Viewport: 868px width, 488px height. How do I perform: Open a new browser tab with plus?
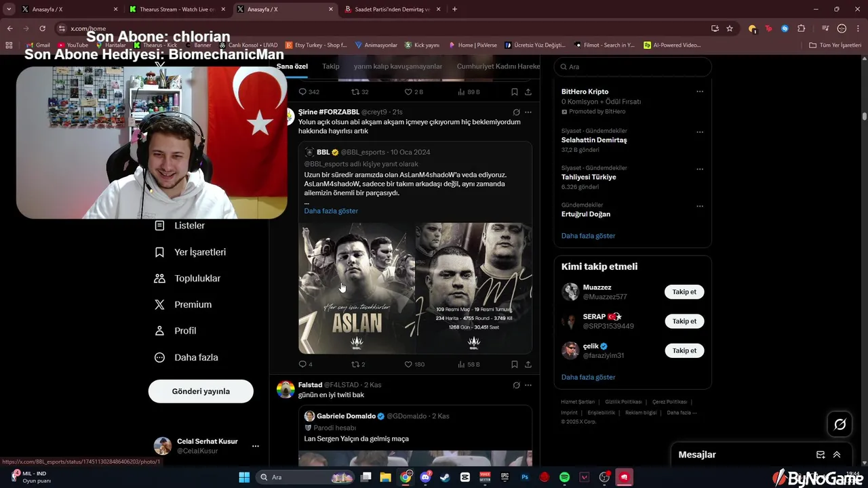pos(454,9)
